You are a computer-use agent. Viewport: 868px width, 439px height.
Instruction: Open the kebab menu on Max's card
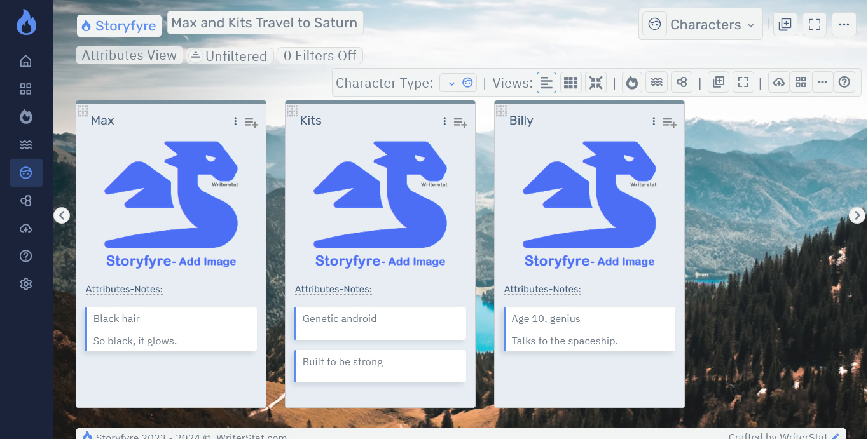click(235, 121)
